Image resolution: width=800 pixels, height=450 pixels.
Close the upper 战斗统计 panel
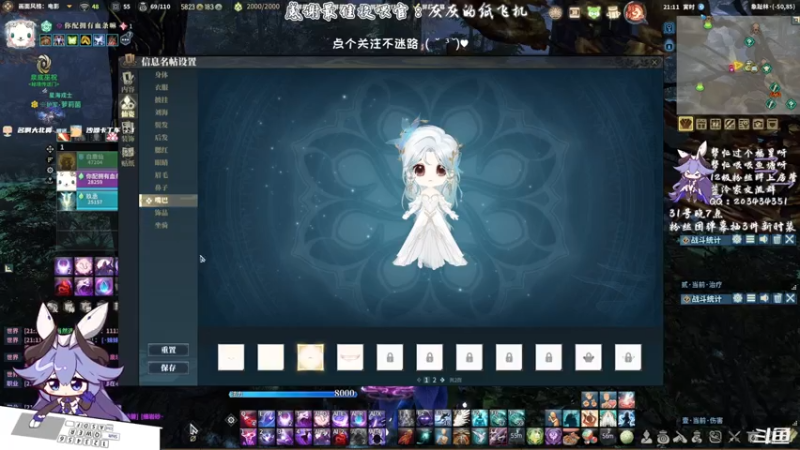(790, 239)
